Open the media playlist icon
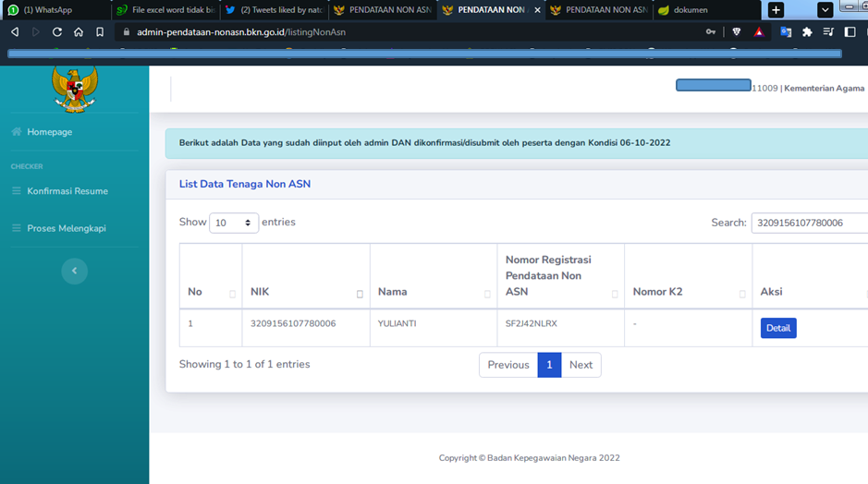Image resolution: width=868 pixels, height=484 pixels. click(828, 32)
